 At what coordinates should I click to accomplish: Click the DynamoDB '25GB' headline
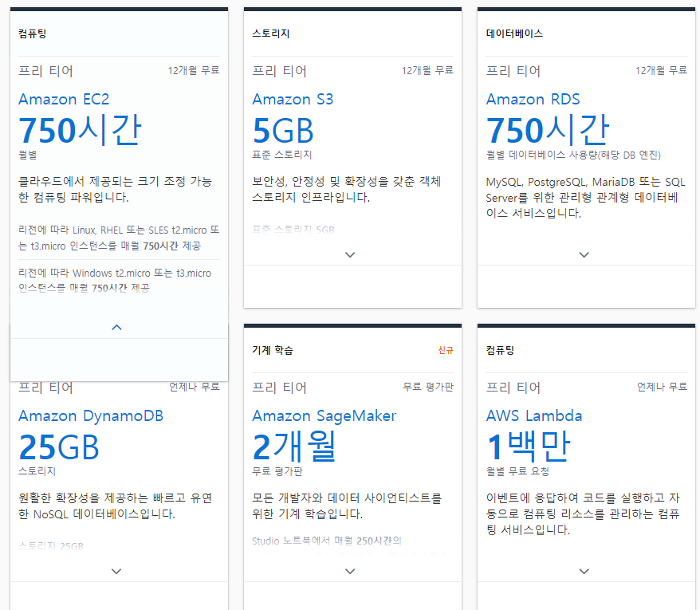pyautogui.click(x=59, y=447)
